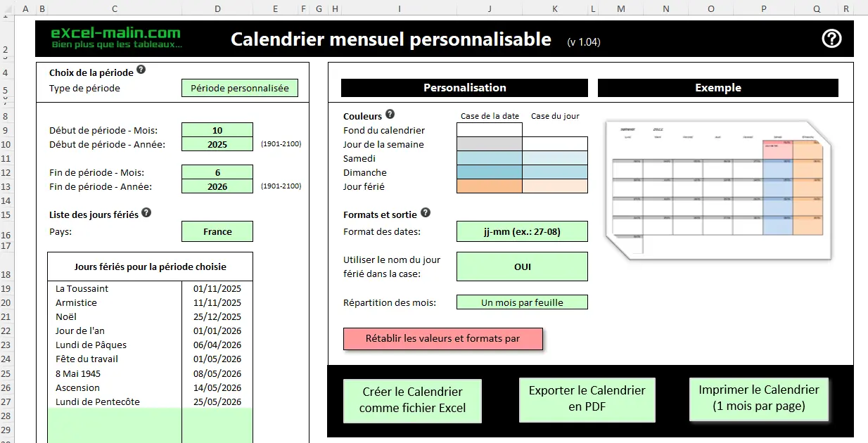Select Dimanche day cell color swatch
868x443 pixels.
tap(555, 172)
